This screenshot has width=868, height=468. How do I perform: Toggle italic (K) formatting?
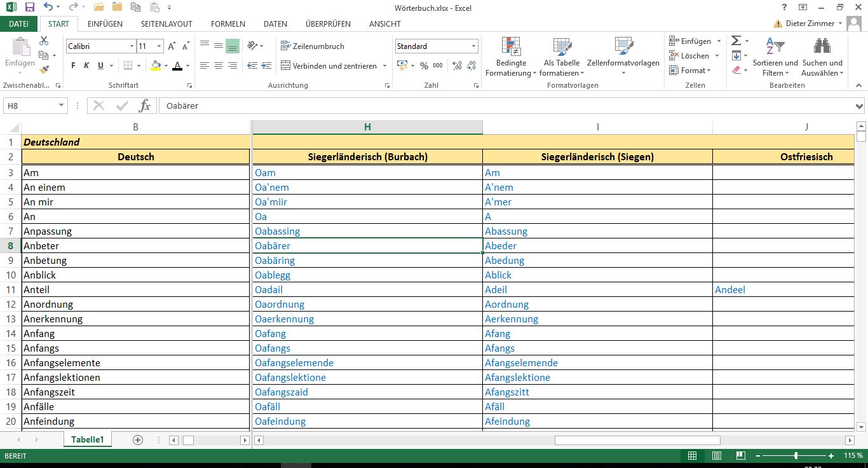(87, 65)
